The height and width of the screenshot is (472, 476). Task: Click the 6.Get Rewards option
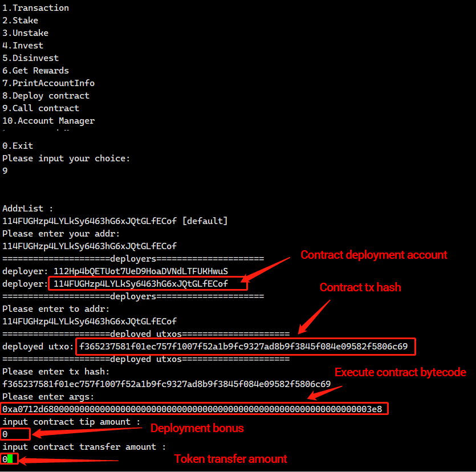tap(35, 71)
